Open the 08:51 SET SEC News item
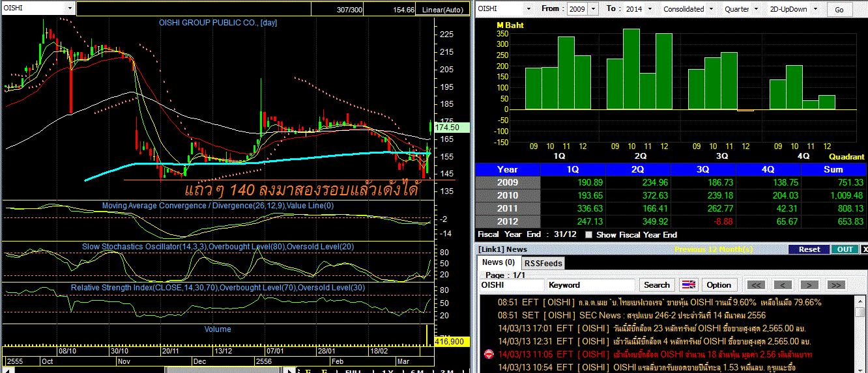 coord(632,315)
